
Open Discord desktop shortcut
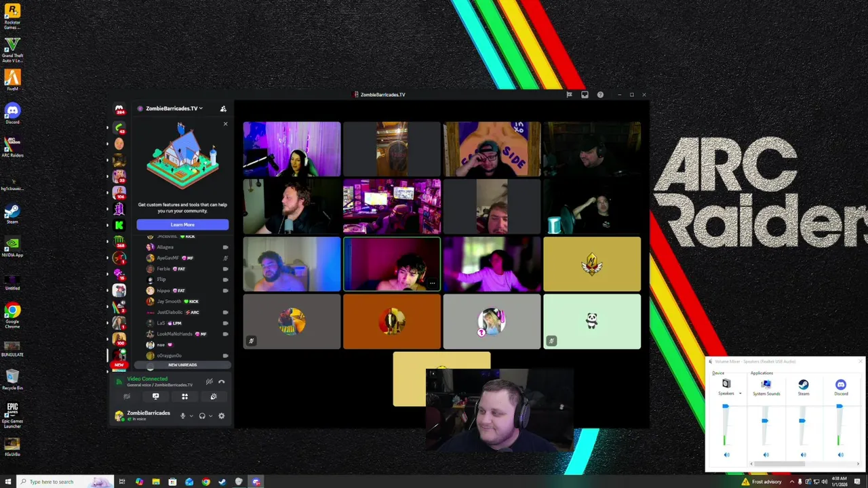pyautogui.click(x=12, y=113)
